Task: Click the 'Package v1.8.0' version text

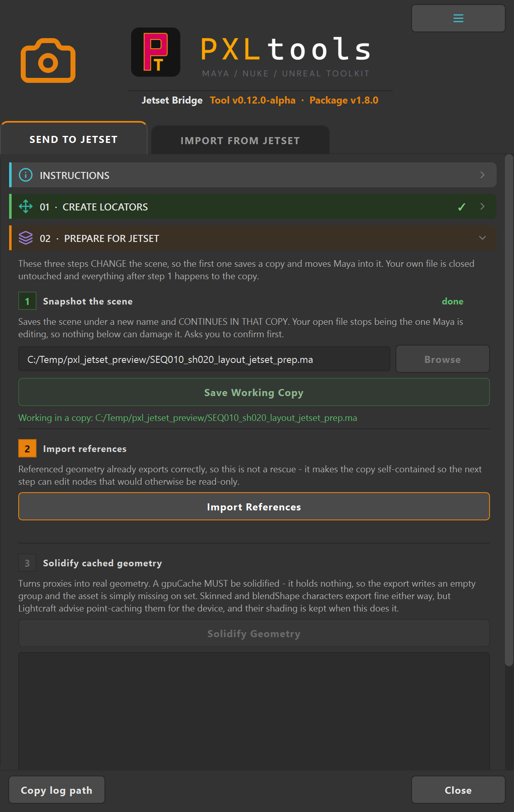Action: click(x=344, y=100)
